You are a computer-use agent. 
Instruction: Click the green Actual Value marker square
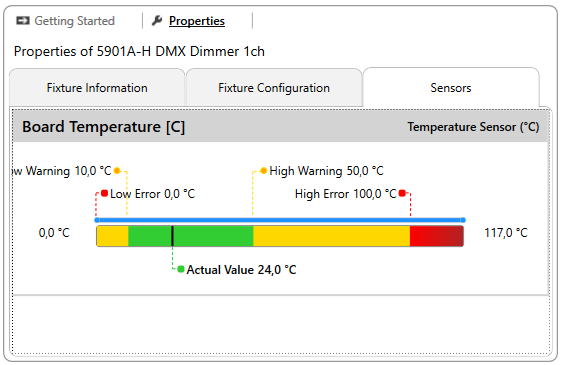[x=181, y=269]
